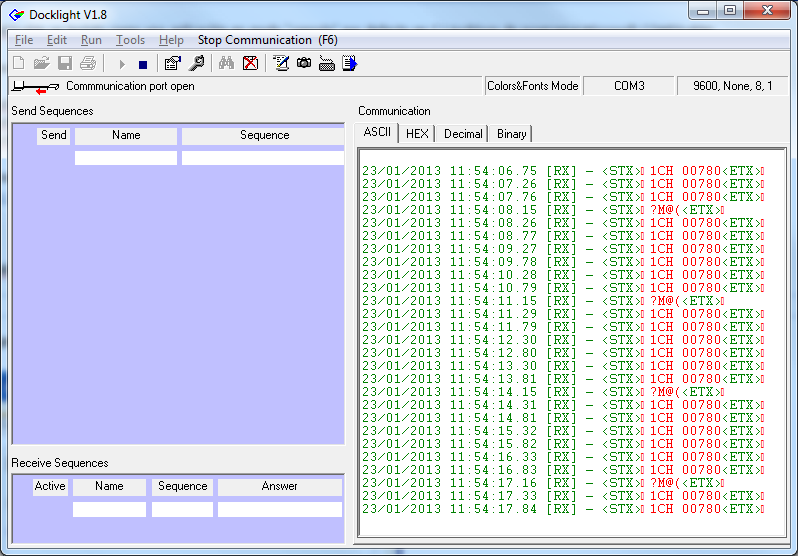Image resolution: width=798 pixels, height=556 pixels.
Task: Open the Options wrench icon
Action: point(196,63)
